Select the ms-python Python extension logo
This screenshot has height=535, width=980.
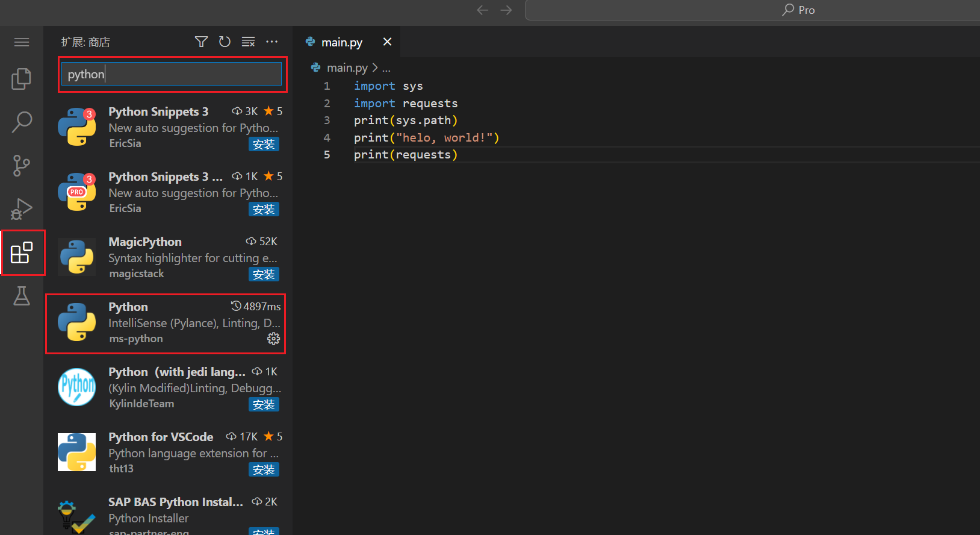[76, 322]
